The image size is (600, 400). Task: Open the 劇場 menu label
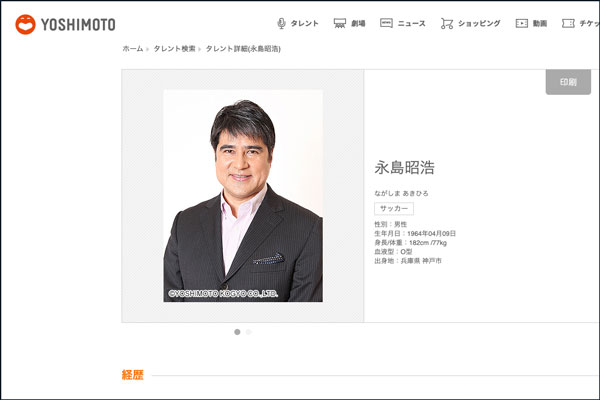358,23
